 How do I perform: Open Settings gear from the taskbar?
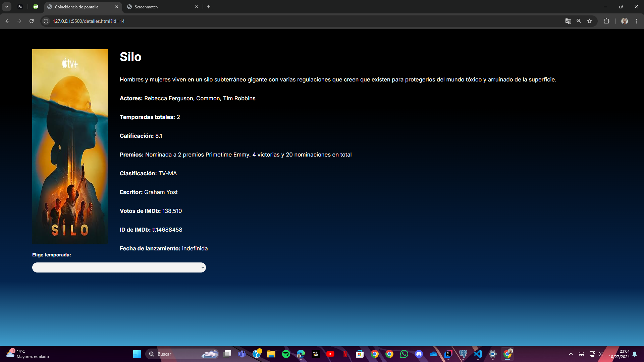click(493, 354)
